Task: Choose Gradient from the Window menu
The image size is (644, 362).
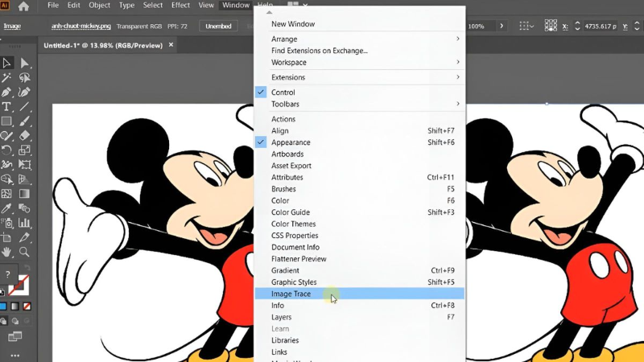Action: point(360,270)
